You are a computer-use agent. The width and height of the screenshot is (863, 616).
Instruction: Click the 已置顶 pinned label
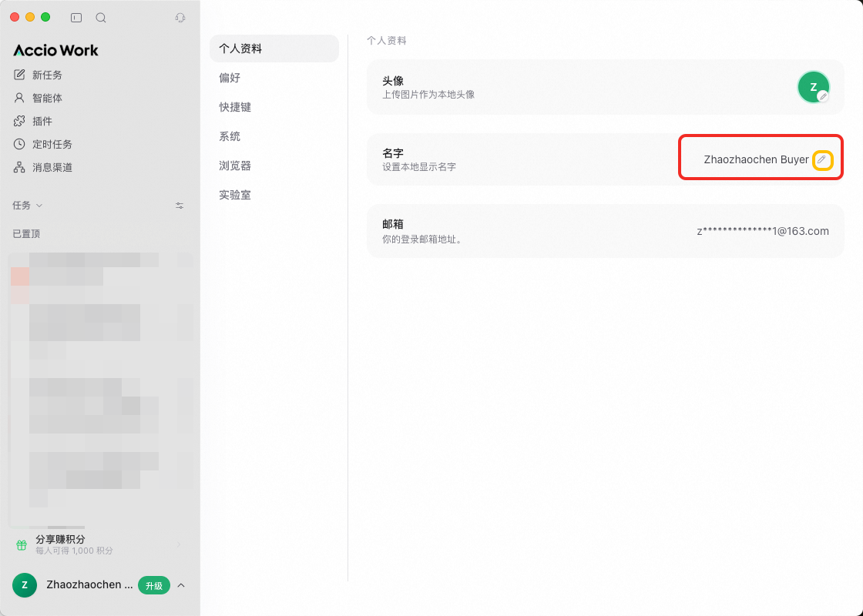(x=26, y=234)
